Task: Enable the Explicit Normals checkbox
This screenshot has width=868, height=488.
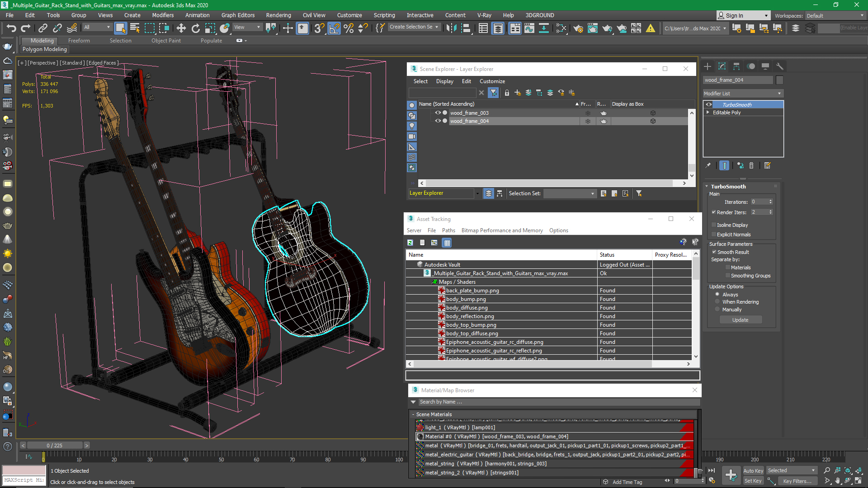Action: [714, 235]
